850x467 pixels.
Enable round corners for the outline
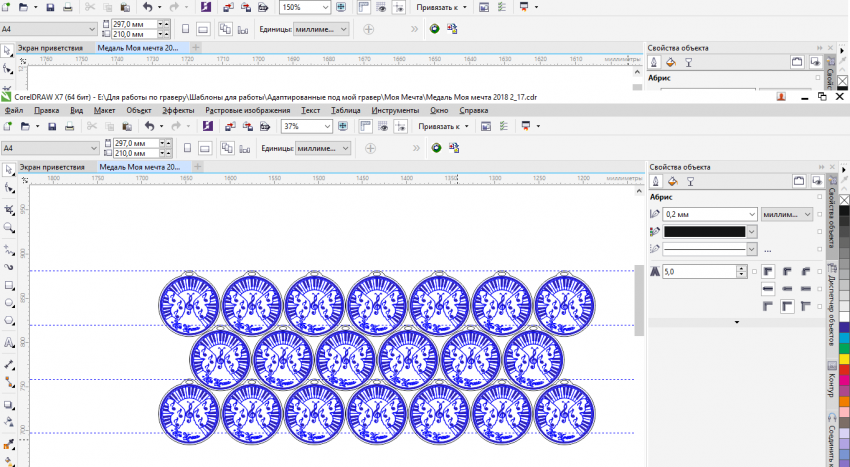tap(786, 272)
